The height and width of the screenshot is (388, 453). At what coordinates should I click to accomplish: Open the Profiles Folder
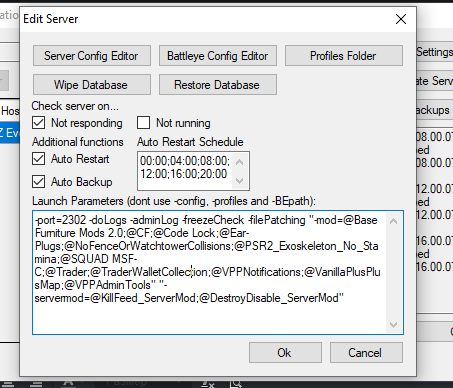point(344,56)
